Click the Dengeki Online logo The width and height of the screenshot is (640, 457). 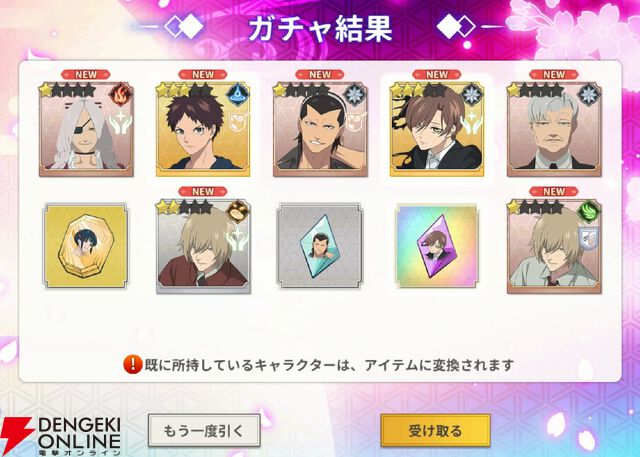point(61,436)
